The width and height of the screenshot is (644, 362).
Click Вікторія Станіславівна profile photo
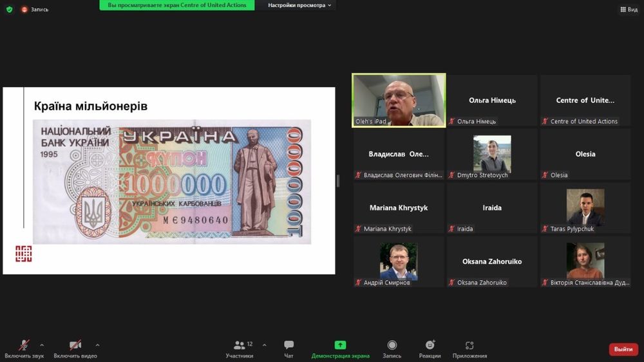[x=585, y=261]
